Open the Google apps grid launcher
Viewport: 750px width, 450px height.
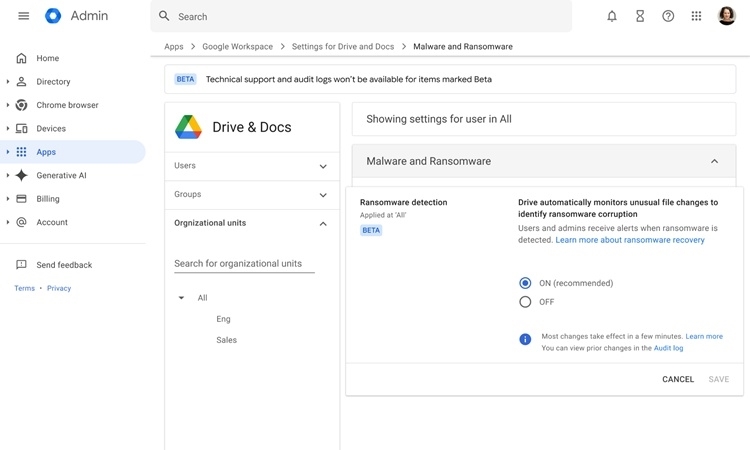click(x=696, y=16)
